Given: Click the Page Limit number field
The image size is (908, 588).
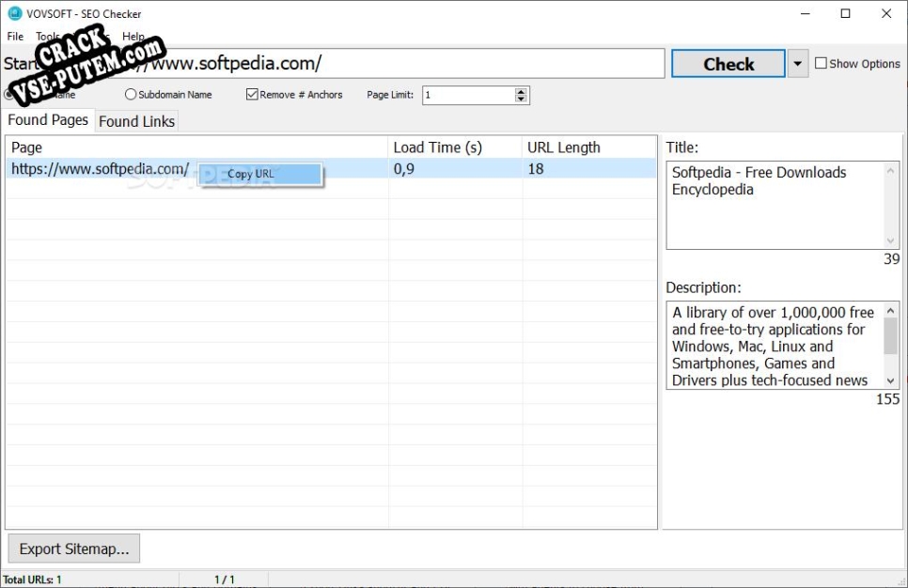Looking at the screenshot, I should pos(468,96).
